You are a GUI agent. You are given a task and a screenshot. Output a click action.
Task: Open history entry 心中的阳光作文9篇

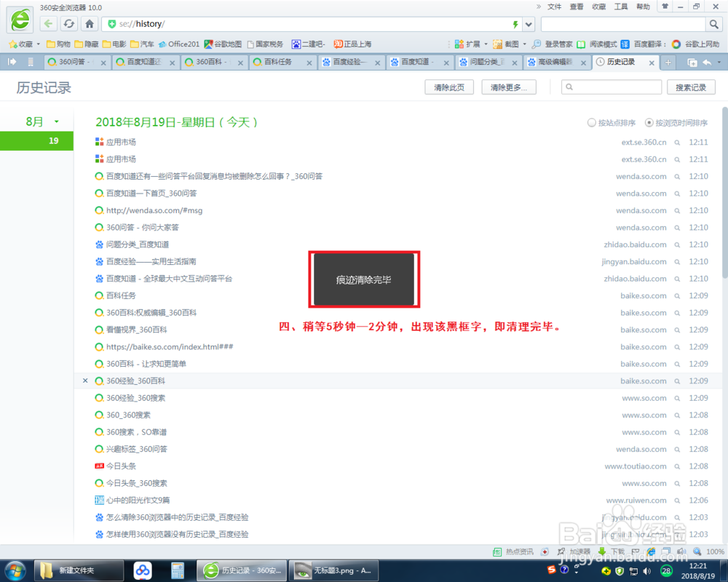(x=138, y=501)
